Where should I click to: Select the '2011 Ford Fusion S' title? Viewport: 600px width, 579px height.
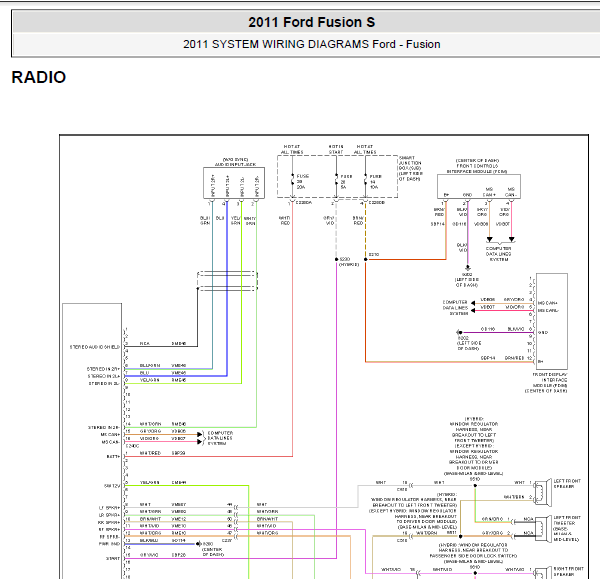pyautogui.click(x=311, y=22)
